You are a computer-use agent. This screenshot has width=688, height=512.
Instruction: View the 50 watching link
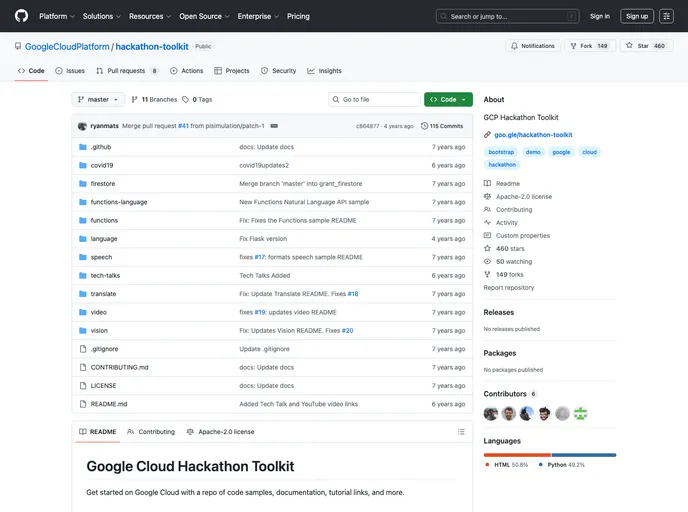tap(508, 261)
